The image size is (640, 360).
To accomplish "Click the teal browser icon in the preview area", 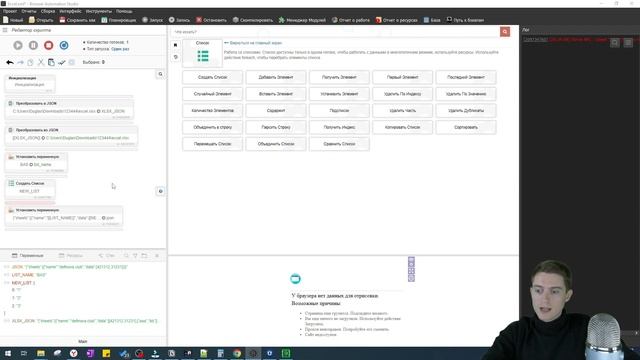I will [x=296, y=279].
